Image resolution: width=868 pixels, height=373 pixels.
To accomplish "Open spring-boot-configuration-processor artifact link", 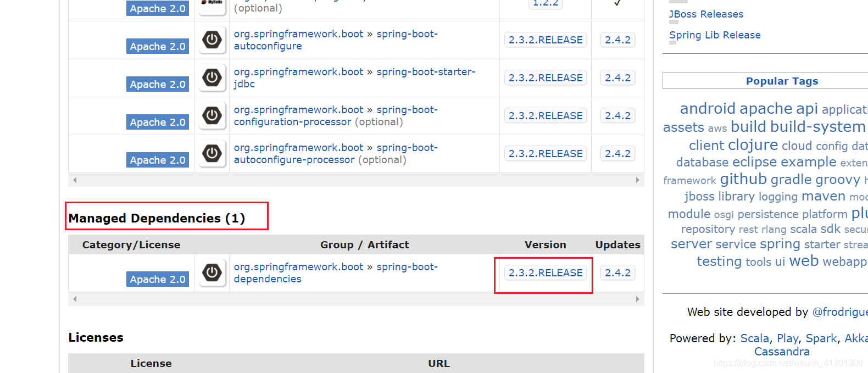I will [x=336, y=116].
